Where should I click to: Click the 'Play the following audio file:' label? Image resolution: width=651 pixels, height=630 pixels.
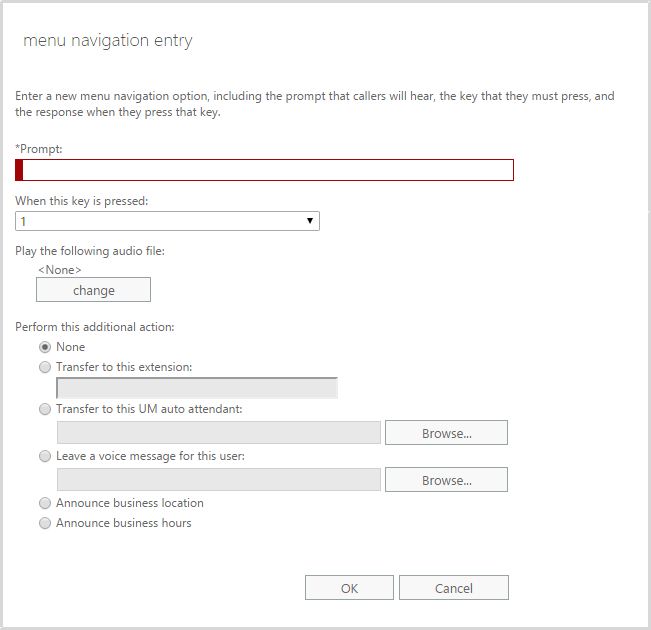coord(90,251)
